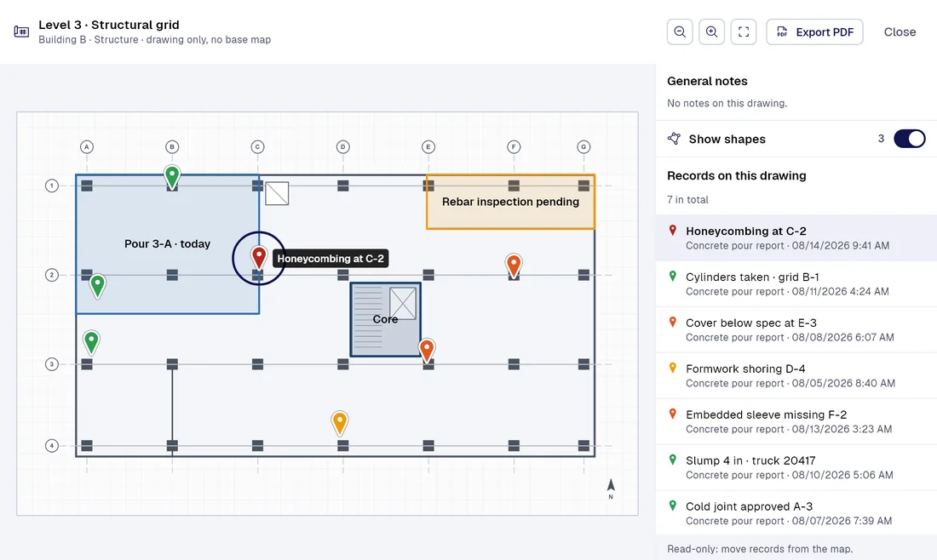Viewport: 937px width, 560px height.
Task: Open the Cylinders taken · grid B-1 record
Action: (796, 283)
